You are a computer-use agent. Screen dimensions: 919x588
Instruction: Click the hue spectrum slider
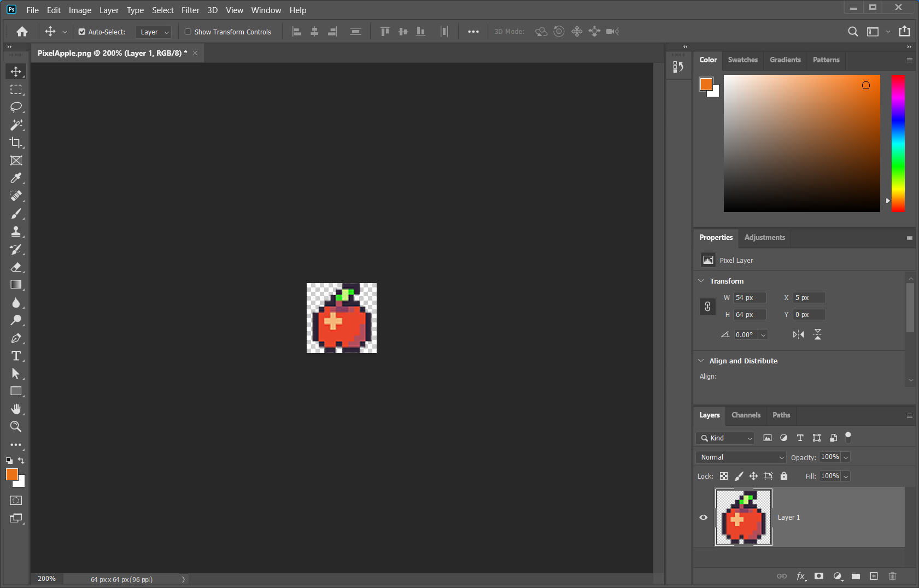(898, 143)
